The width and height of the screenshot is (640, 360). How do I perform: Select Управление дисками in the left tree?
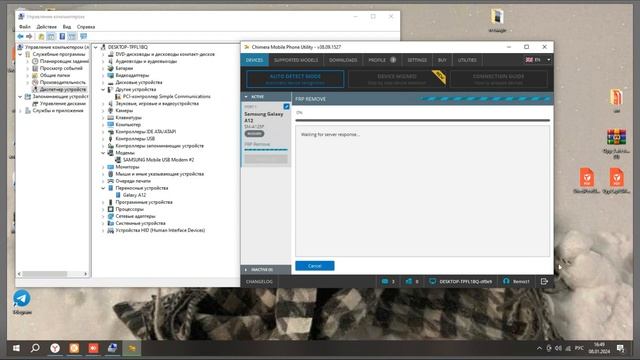(62, 104)
